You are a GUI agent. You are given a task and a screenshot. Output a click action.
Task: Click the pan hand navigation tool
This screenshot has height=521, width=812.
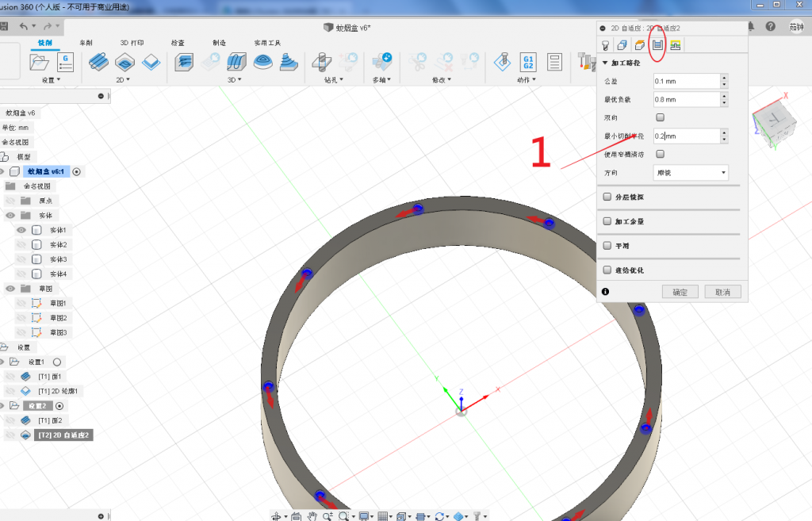[x=312, y=515]
